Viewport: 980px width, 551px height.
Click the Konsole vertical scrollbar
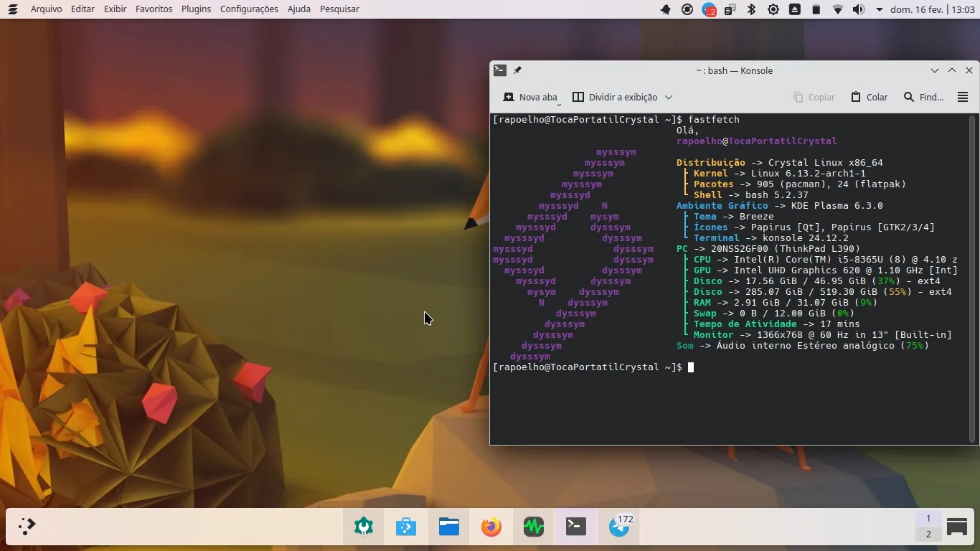point(973,280)
